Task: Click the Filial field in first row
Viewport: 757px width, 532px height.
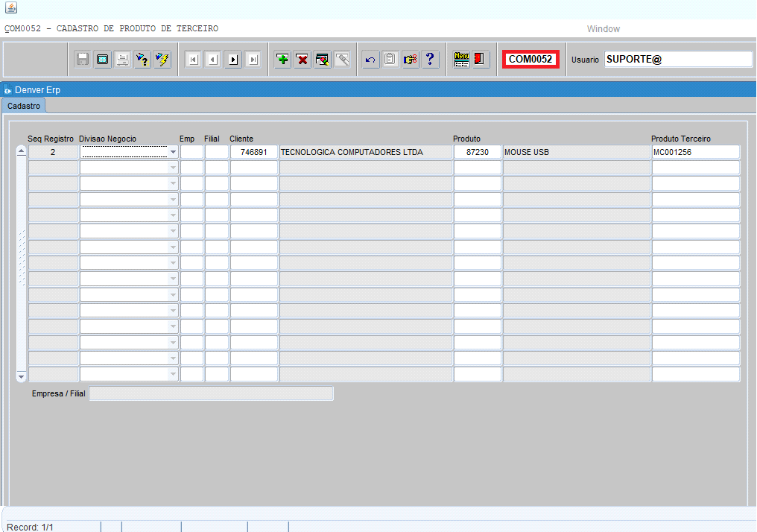Action: click(216, 152)
